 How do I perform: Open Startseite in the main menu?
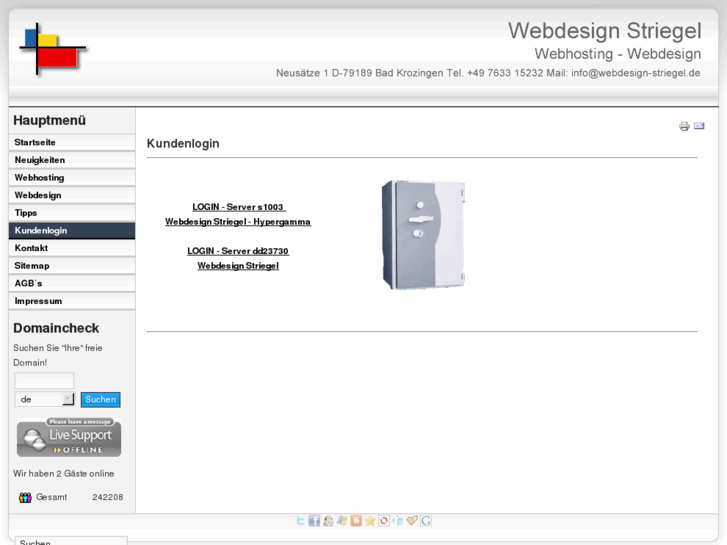[x=72, y=142]
